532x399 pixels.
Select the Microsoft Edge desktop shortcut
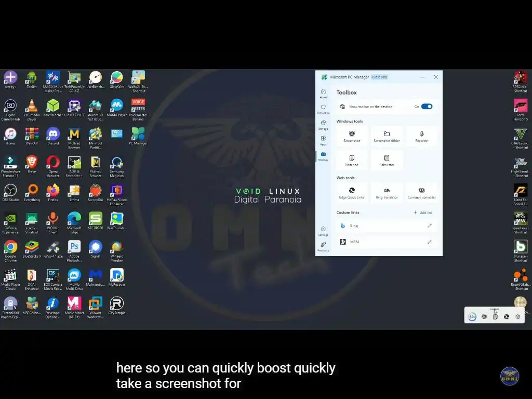pyautogui.click(x=74, y=223)
